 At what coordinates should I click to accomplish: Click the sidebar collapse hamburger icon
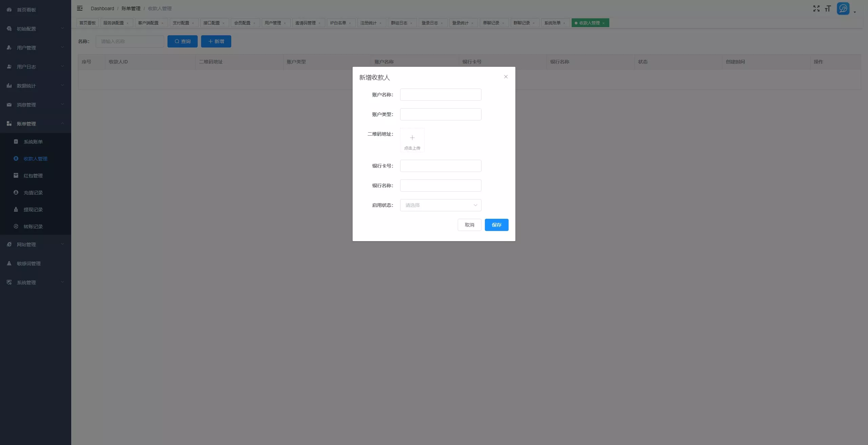[80, 8]
